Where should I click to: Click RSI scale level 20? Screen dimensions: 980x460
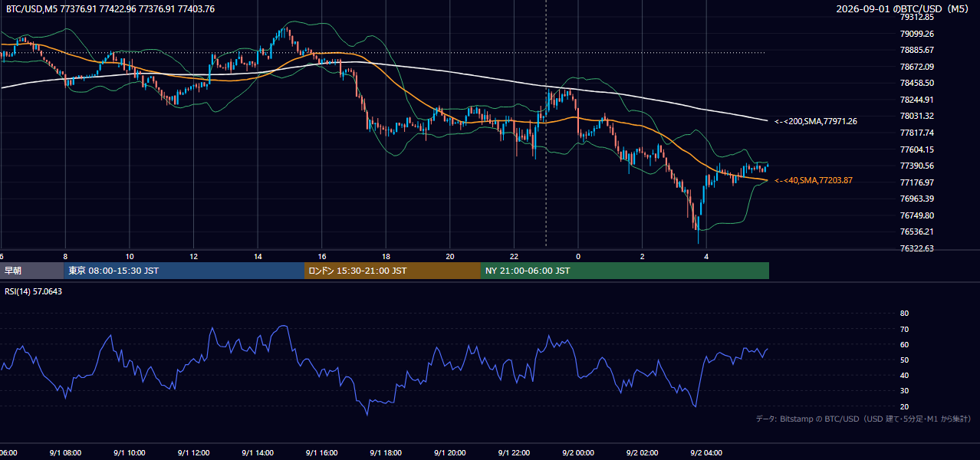pyautogui.click(x=904, y=406)
